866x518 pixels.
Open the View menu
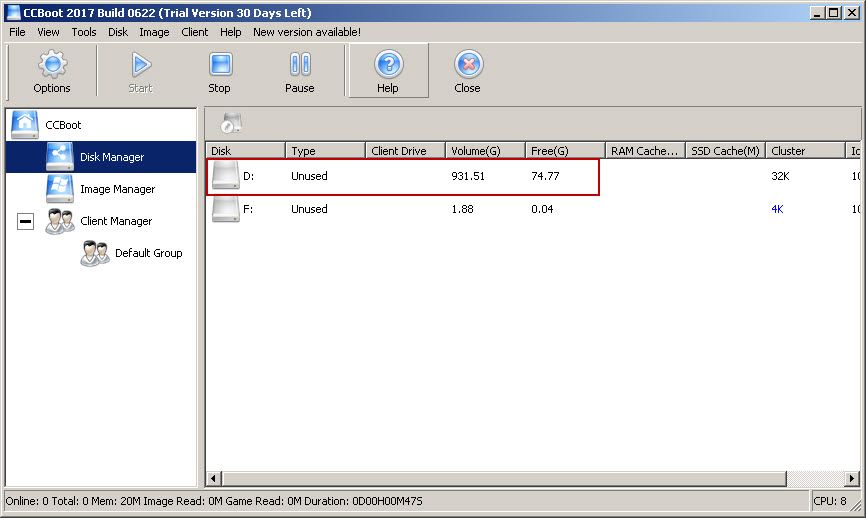click(48, 32)
